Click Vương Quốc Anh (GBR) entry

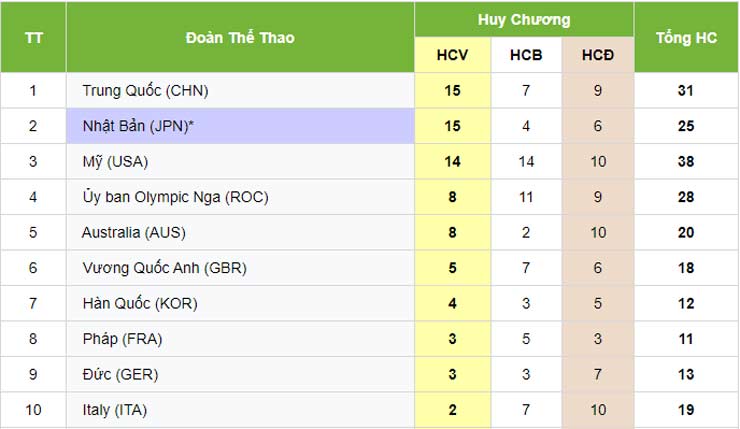[x=164, y=268]
